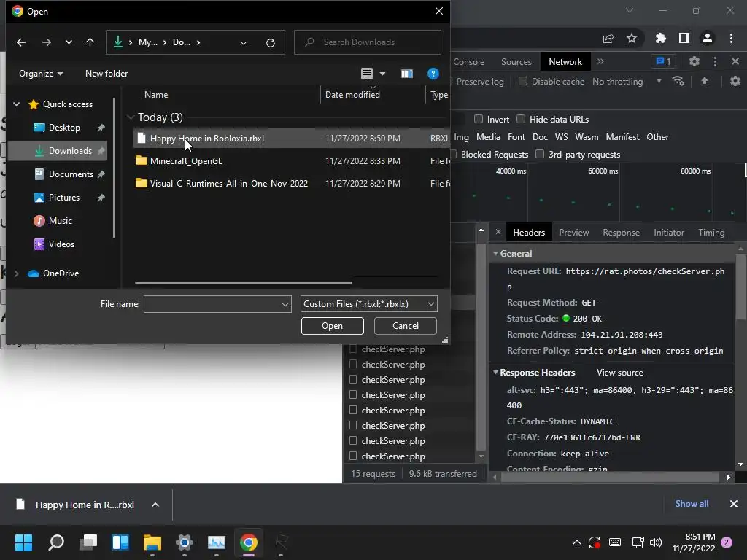The image size is (747, 560).
Task: Select Documents in navigation pane
Action: pos(71,174)
